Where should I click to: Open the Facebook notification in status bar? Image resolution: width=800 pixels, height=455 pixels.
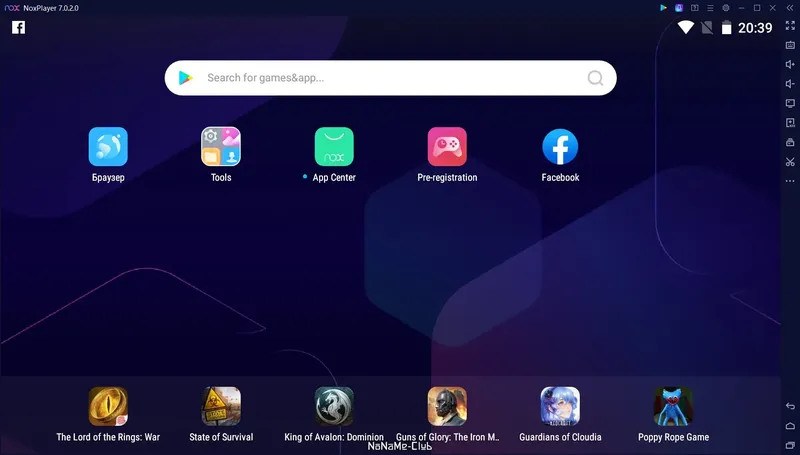(x=18, y=28)
